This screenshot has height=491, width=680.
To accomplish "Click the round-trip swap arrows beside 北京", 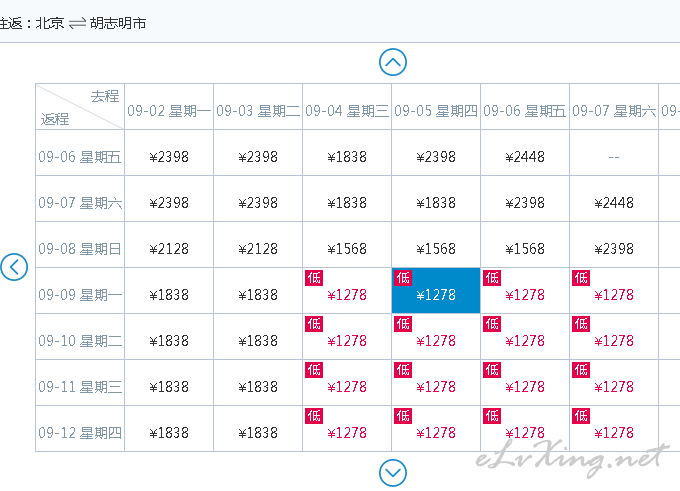I will click(x=77, y=23).
